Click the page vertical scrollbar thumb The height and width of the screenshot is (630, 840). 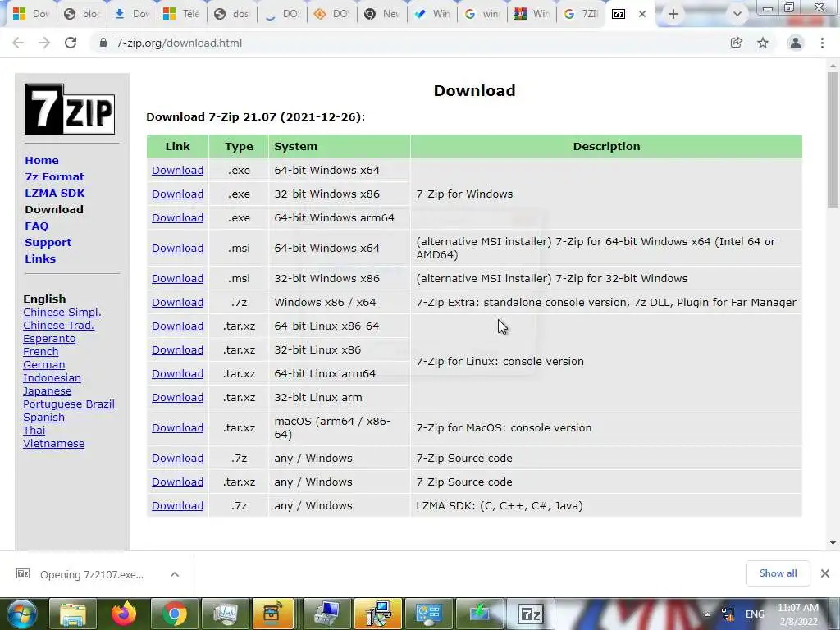pyautogui.click(x=833, y=140)
